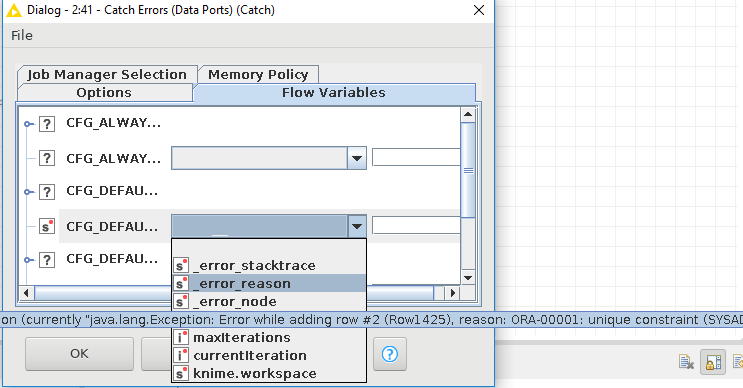Open help with the question mark button

point(390,354)
